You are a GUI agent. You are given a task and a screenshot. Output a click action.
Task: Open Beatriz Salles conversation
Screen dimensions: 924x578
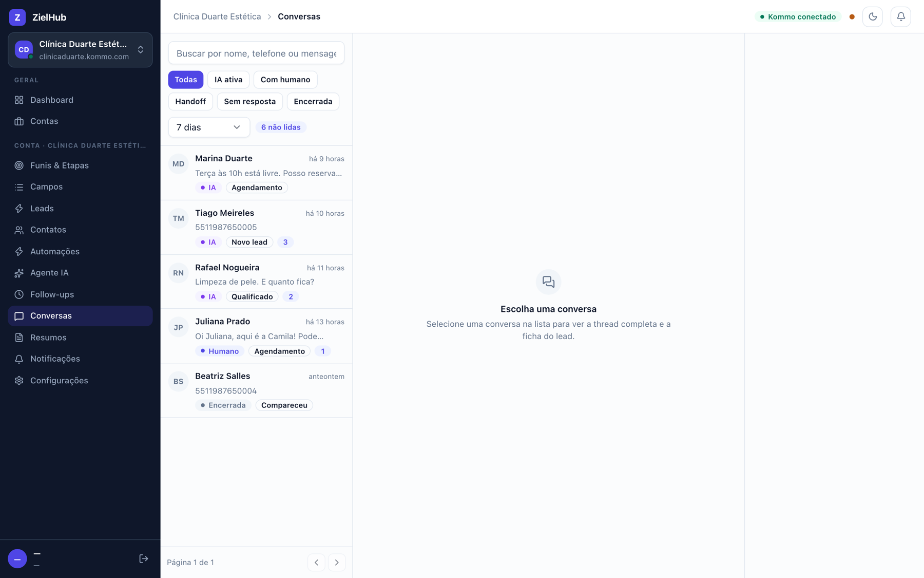257,390
